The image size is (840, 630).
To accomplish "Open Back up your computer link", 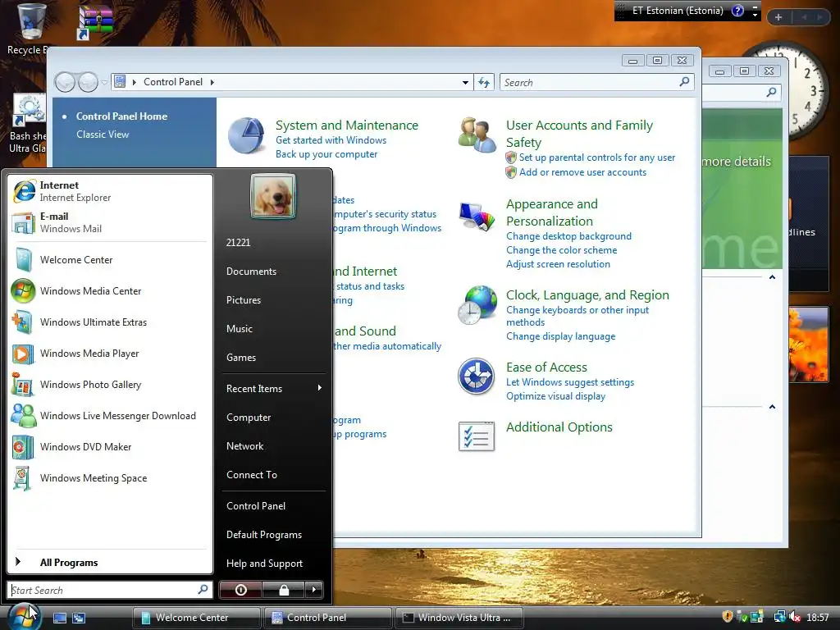I will (326, 154).
